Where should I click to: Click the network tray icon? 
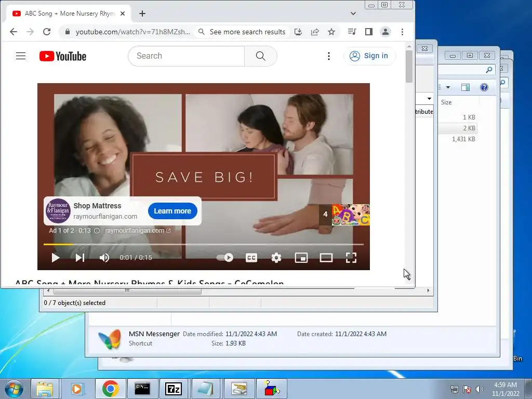[454, 389]
